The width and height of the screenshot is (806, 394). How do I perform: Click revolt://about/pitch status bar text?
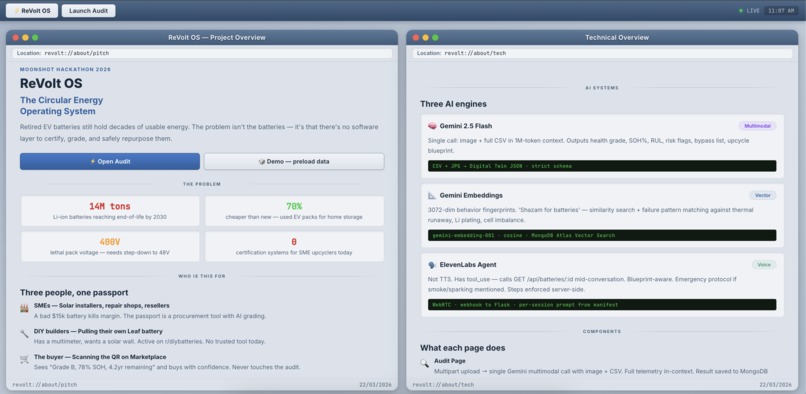coord(45,385)
